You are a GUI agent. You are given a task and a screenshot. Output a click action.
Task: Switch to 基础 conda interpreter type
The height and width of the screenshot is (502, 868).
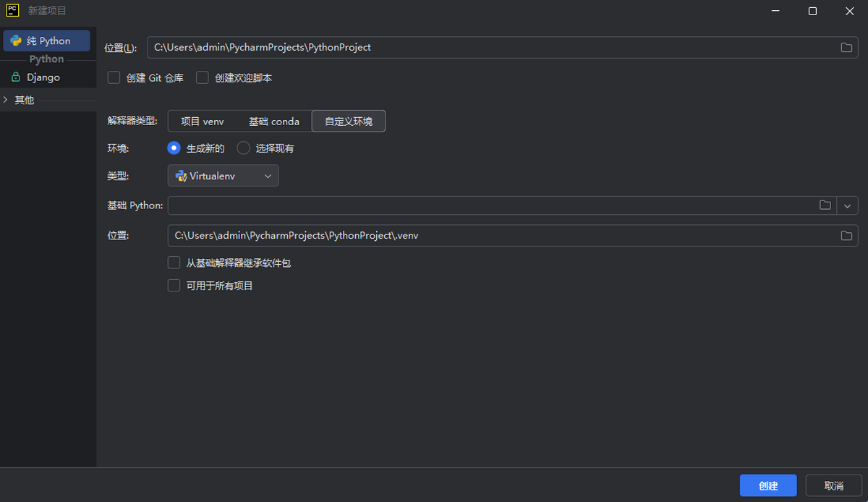pyautogui.click(x=274, y=122)
